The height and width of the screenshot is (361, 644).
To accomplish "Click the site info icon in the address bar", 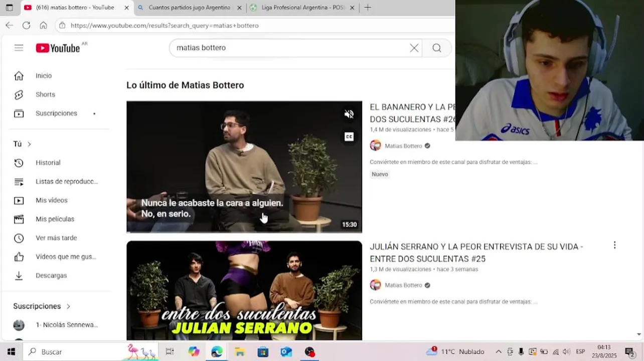I will tap(62, 25).
